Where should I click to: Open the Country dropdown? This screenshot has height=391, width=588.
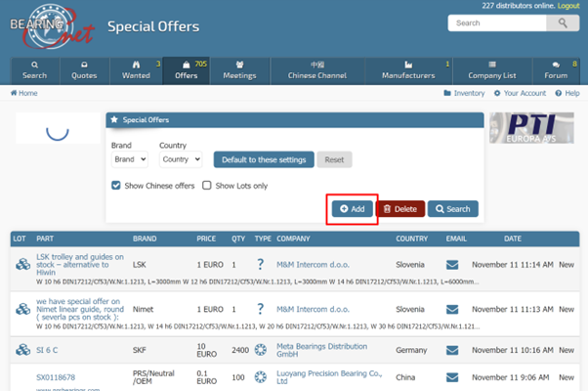click(181, 159)
